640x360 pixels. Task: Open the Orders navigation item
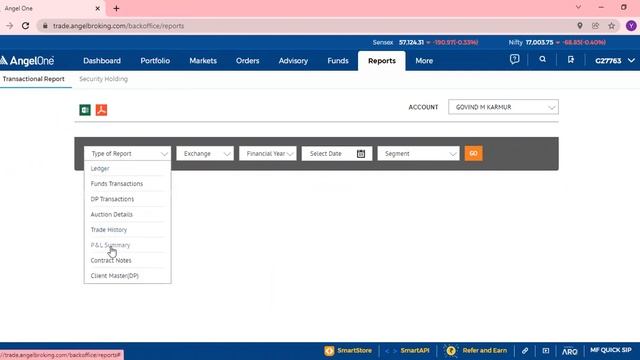point(247,61)
